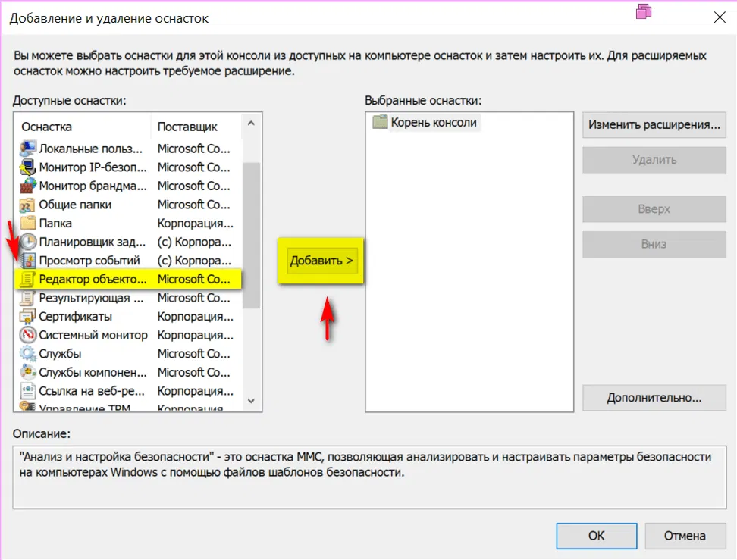This screenshot has height=560, width=737.
Task: Select Монитор IP-безоп... snap-in name
Action: click(x=93, y=167)
